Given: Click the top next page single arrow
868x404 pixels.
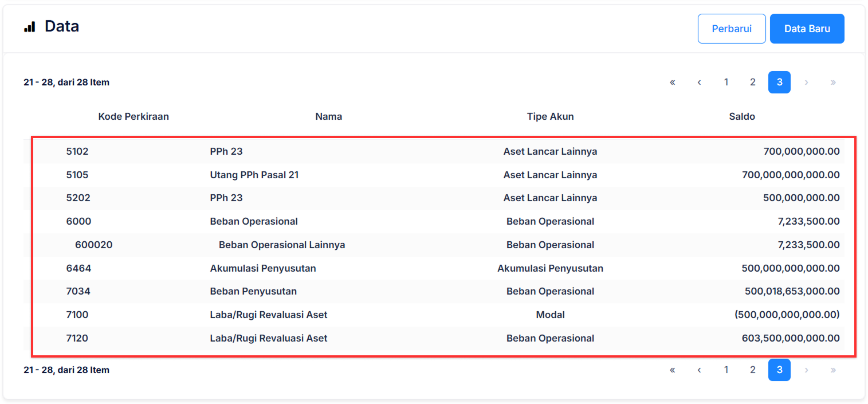Looking at the screenshot, I should pyautogui.click(x=806, y=82).
